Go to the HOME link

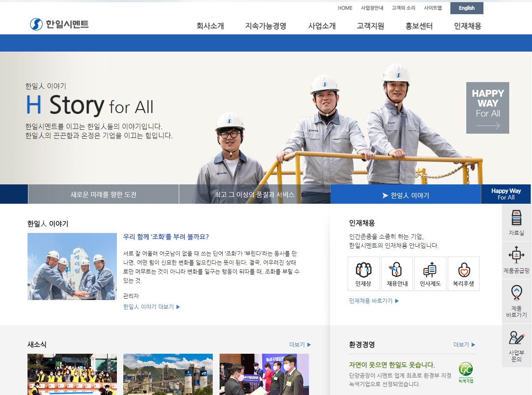coord(345,8)
